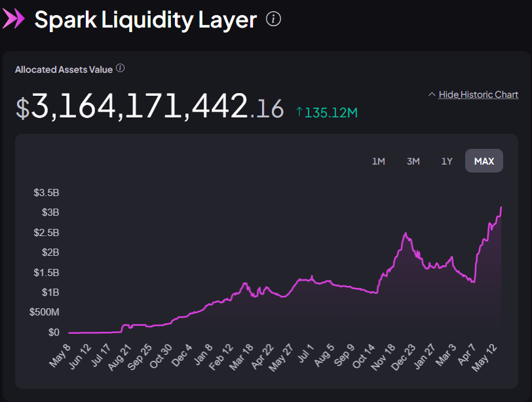Click the $2.5B y-axis label
Screen dimensions: 532x402
(46, 233)
